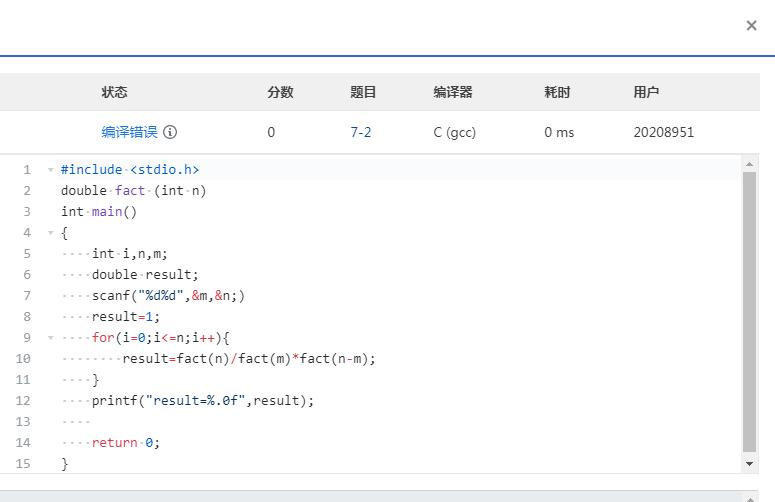Image resolution: width=775 pixels, height=502 pixels.
Task: Click line number 15 in the gutter
Action: (x=24, y=464)
